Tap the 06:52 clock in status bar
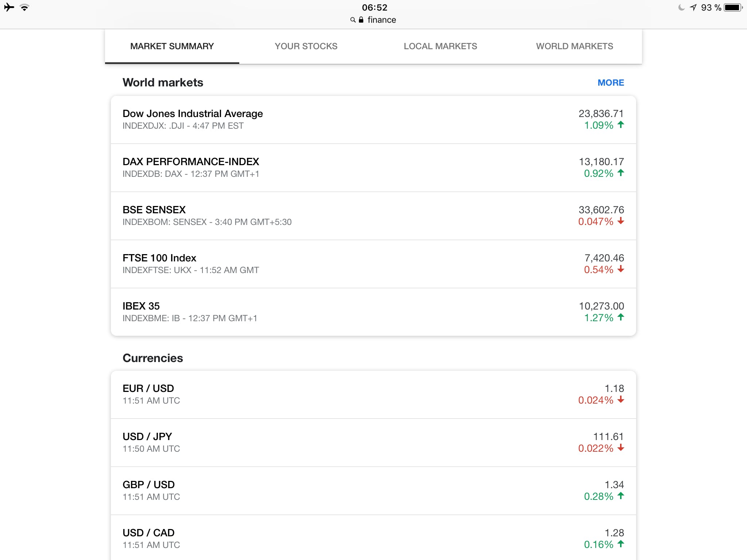The height and width of the screenshot is (560, 747). coord(375,7)
